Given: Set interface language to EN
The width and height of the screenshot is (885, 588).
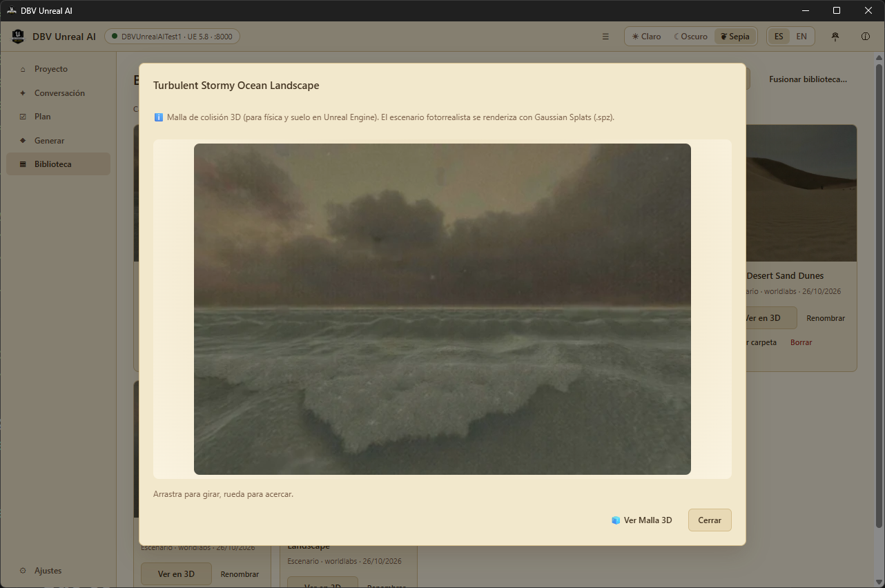Looking at the screenshot, I should click(801, 37).
